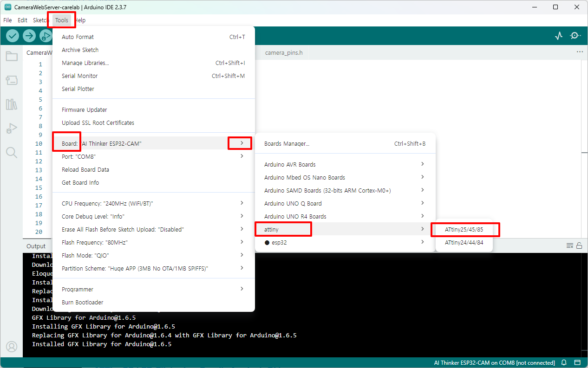Open the Serial Monitor magnifier icon
This screenshot has height=368, width=588.
(575, 36)
